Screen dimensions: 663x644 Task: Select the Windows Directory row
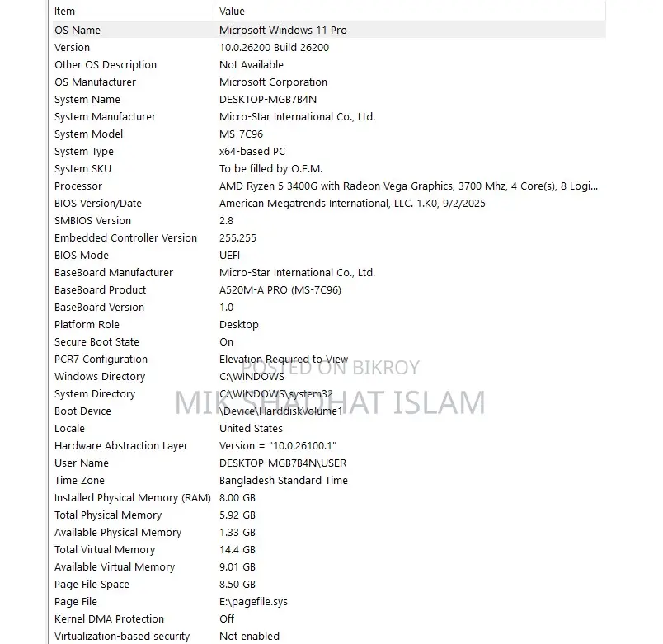click(329, 377)
